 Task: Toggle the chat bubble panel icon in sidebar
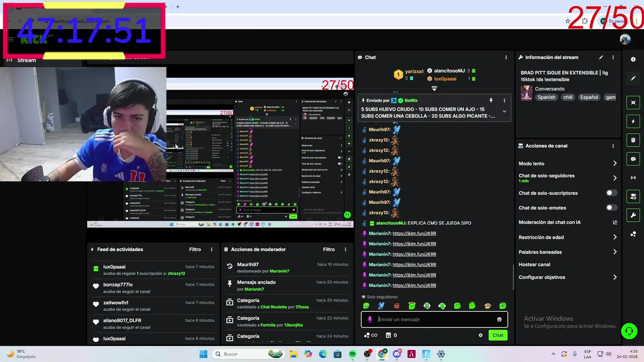coord(633,159)
